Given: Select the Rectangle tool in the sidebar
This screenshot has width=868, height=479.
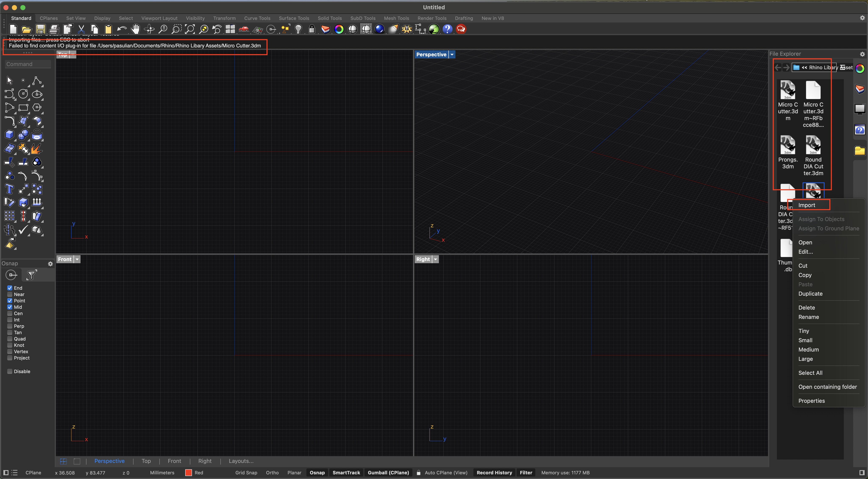Looking at the screenshot, I should click(x=23, y=108).
